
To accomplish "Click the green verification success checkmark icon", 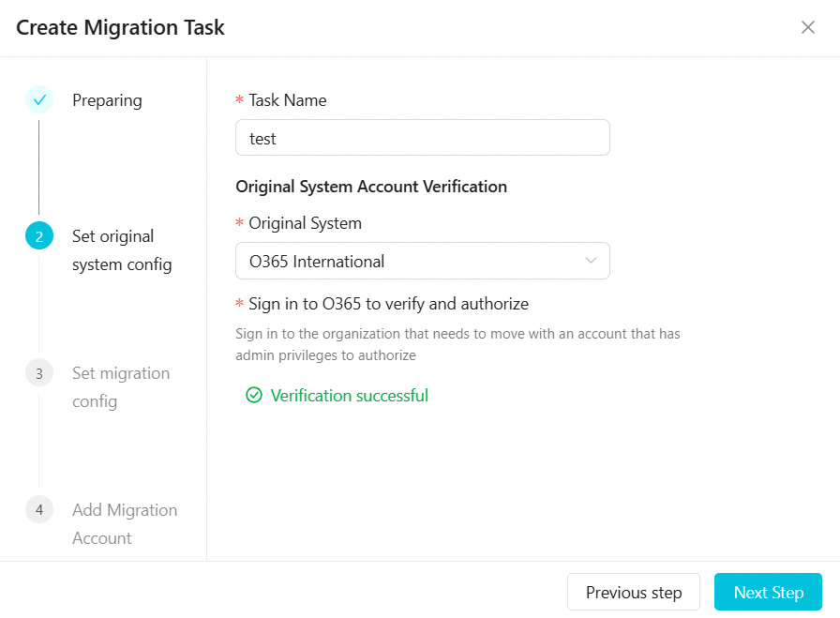I will click(253, 396).
